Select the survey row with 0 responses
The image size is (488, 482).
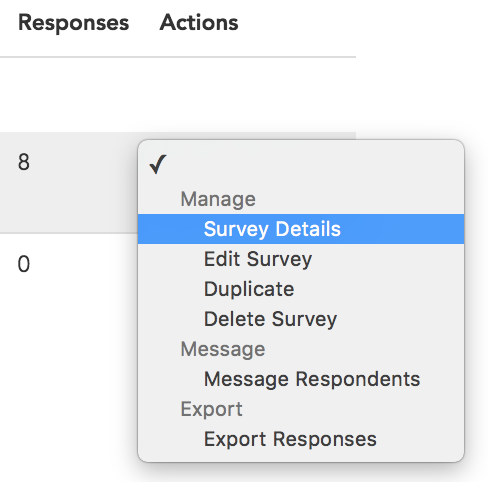[69, 265]
